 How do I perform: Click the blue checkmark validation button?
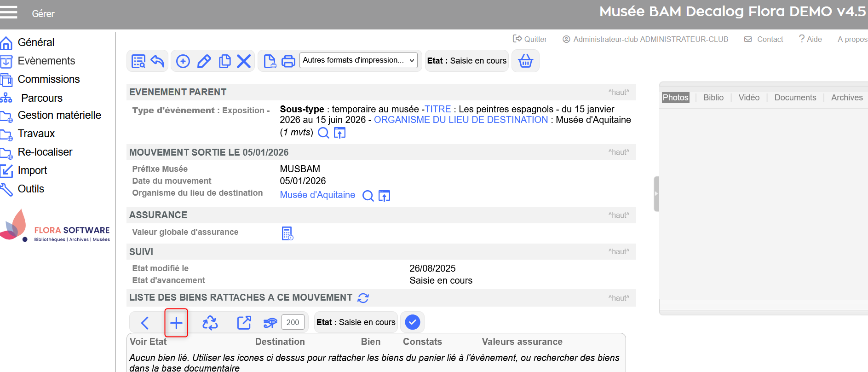[x=413, y=322]
